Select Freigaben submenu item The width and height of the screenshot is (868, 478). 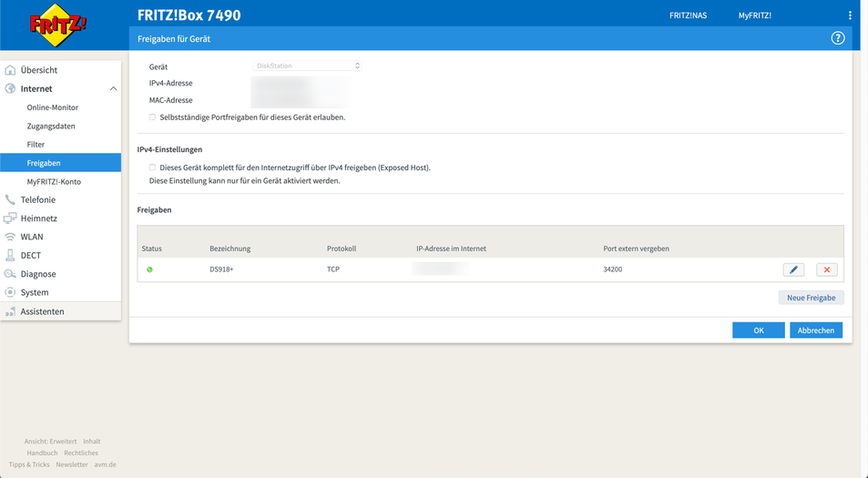tap(60, 163)
